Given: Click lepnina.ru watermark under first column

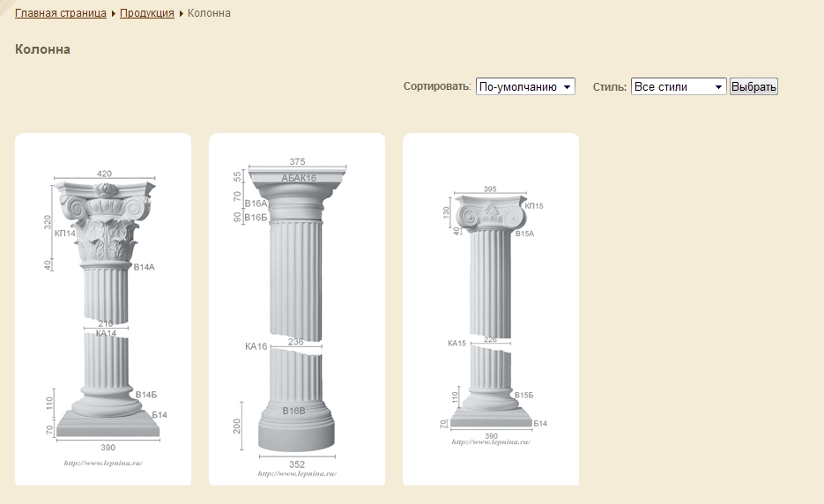Looking at the screenshot, I should click(103, 463).
